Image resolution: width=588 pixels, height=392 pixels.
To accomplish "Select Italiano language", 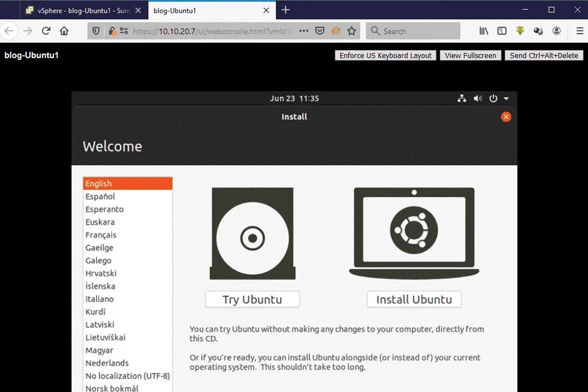I will (128, 299).
